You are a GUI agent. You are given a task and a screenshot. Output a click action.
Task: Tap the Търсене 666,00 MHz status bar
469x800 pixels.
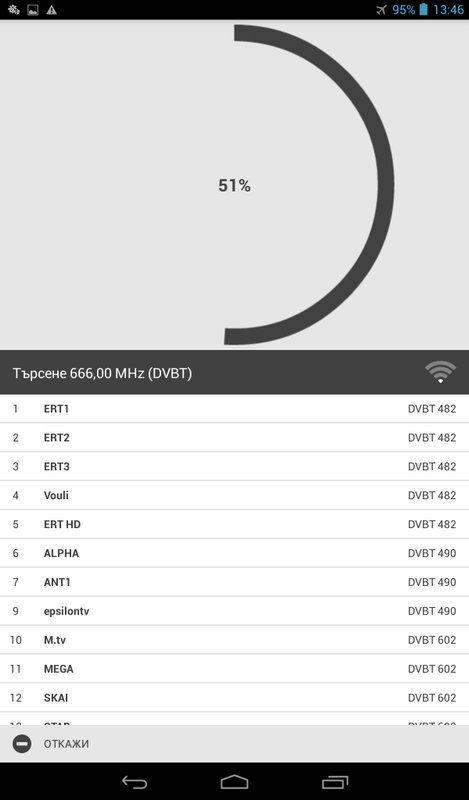pyautogui.click(x=234, y=372)
